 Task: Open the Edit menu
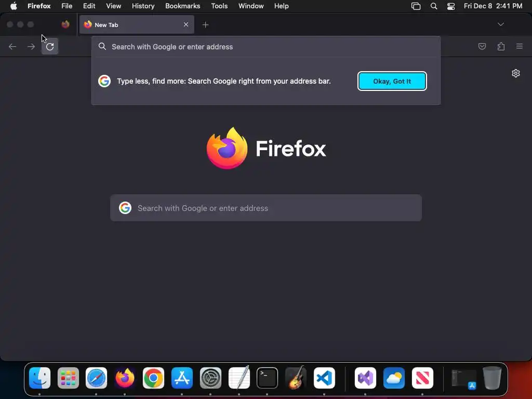click(89, 6)
